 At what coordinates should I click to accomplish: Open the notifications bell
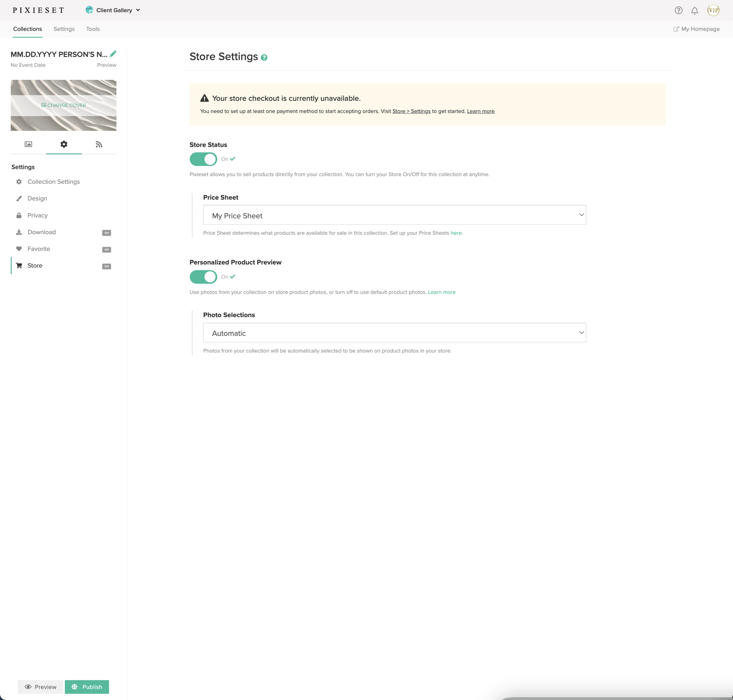click(695, 11)
